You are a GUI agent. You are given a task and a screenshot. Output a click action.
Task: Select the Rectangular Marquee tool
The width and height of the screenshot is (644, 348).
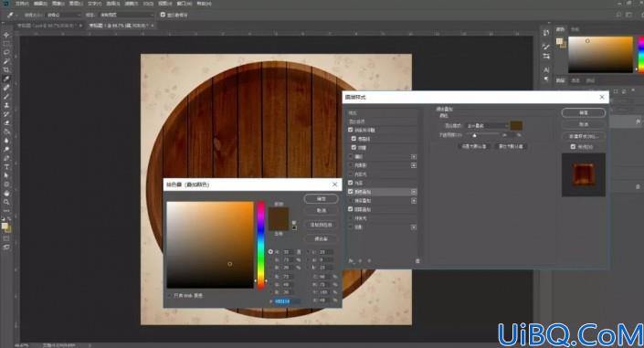pyautogui.click(x=6, y=44)
